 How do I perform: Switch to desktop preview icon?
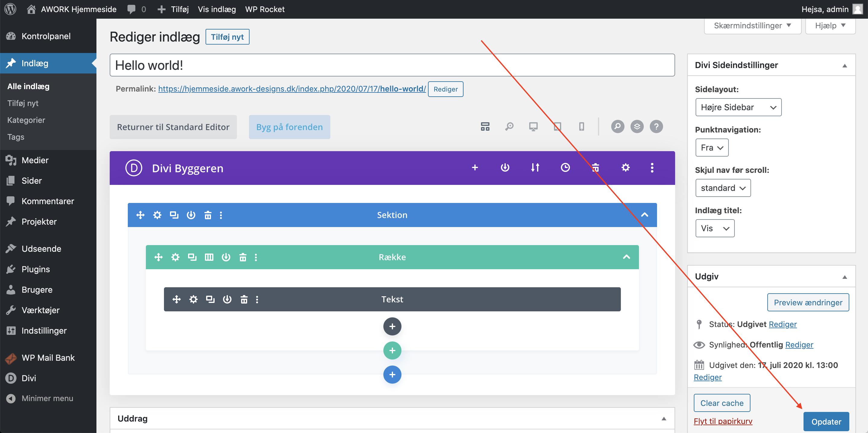click(x=533, y=126)
